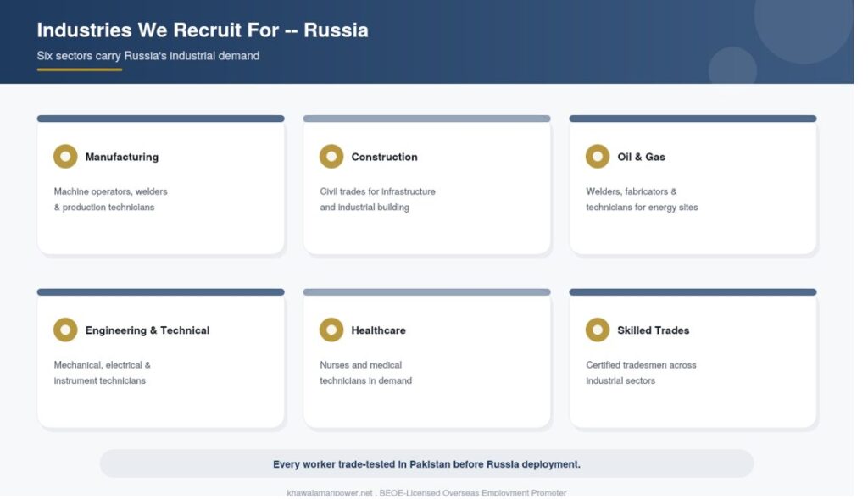Click the gold ring icon beside Skilled Trades
The height and width of the screenshot is (499, 868).
(x=598, y=330)
